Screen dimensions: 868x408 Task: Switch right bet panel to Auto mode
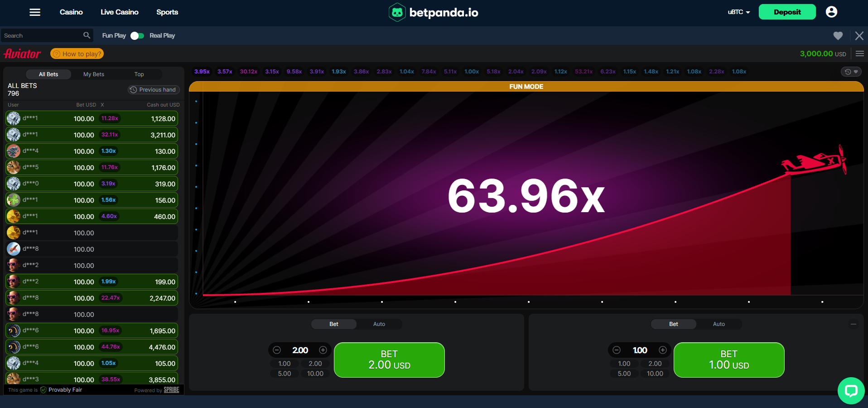(x=719, y=324)
